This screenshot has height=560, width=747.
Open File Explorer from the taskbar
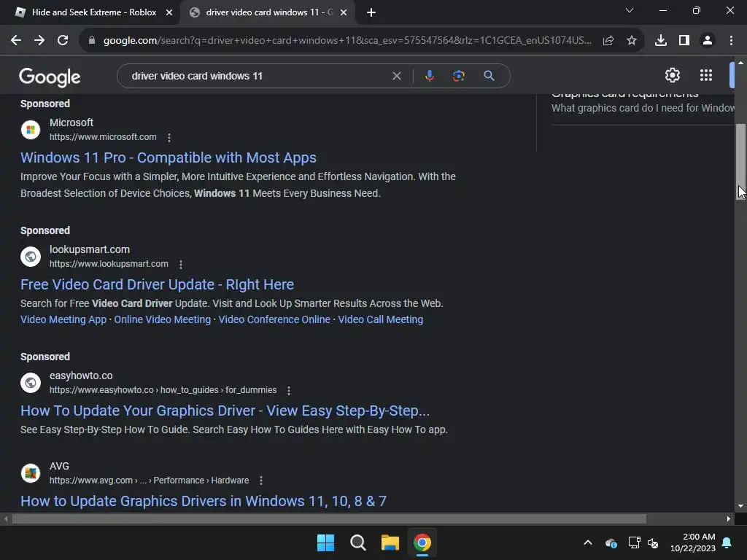point(390,542)
